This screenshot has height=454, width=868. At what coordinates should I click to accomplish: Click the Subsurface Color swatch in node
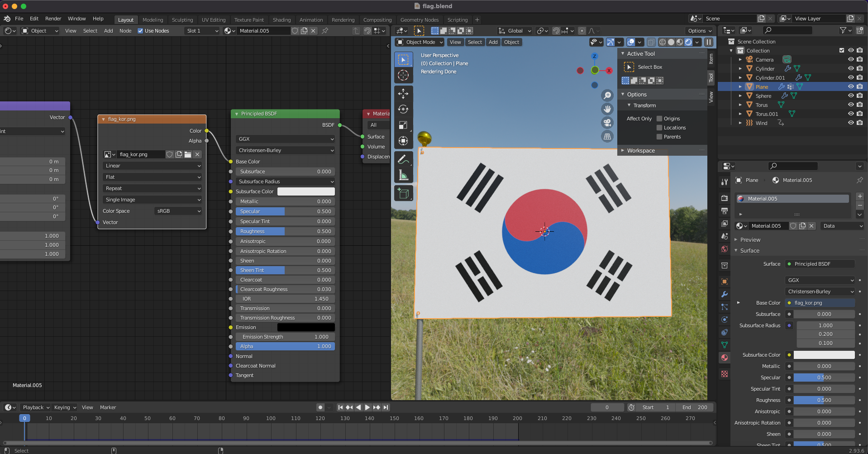pos(306,191)
